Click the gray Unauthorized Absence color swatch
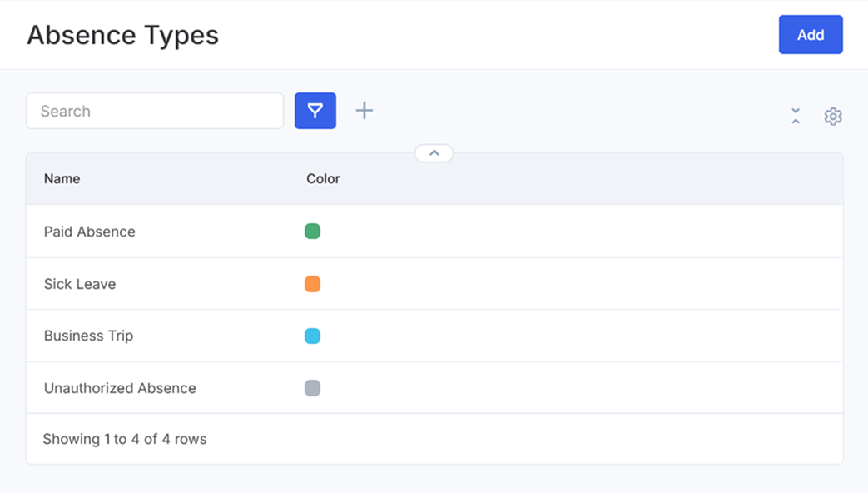 (x=312, y=388)
